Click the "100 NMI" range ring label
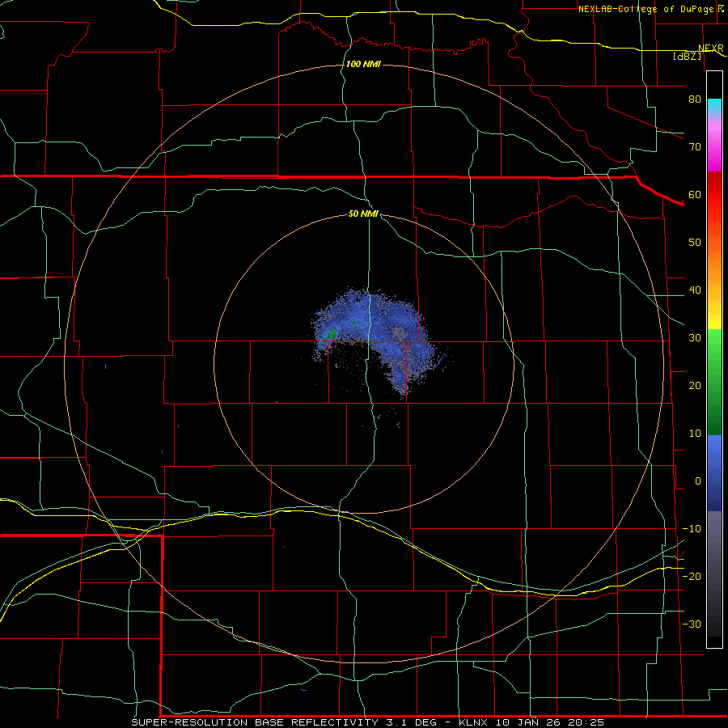 (x=363, y=64)
